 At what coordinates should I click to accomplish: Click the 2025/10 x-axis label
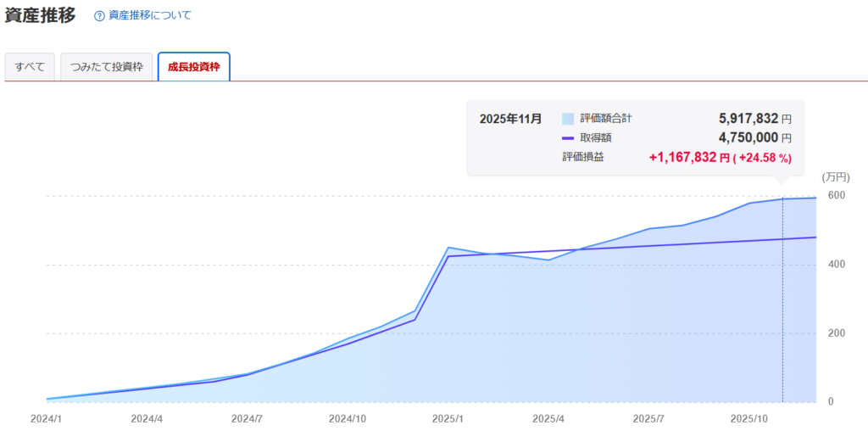[749, 419]
